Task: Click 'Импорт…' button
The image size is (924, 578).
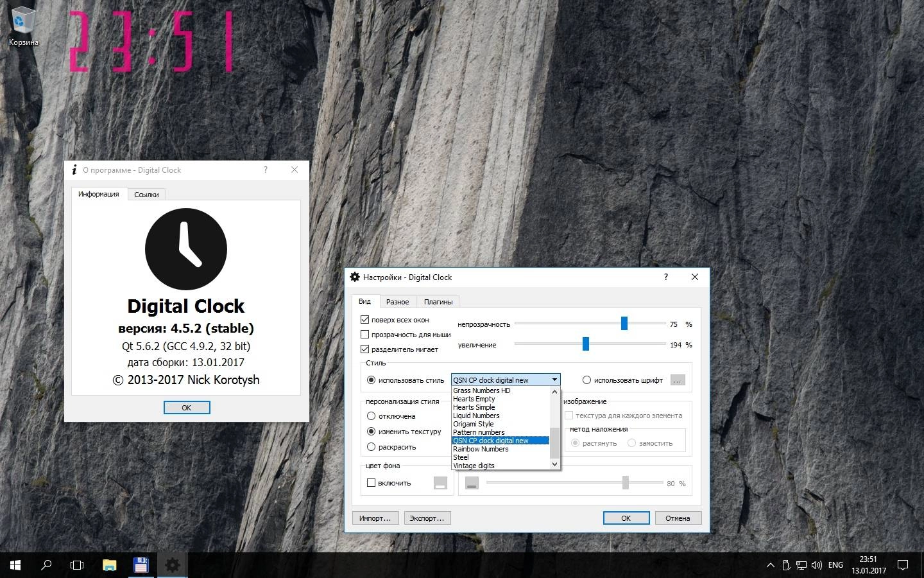Action: 375,518
